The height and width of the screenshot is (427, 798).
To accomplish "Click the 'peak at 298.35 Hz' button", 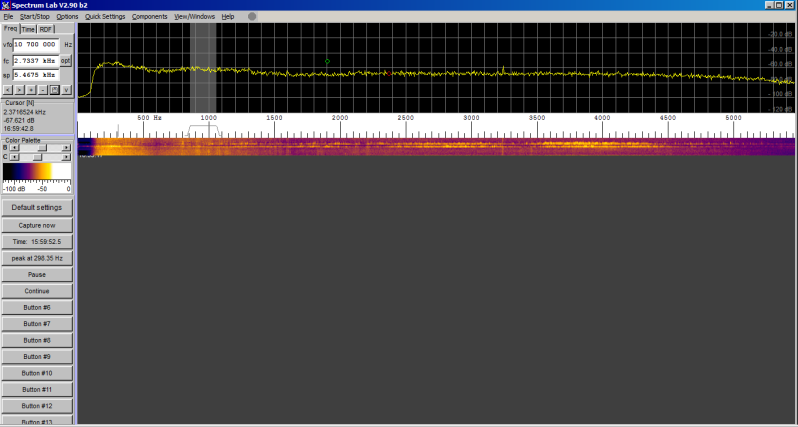I will tap(37, 258).
